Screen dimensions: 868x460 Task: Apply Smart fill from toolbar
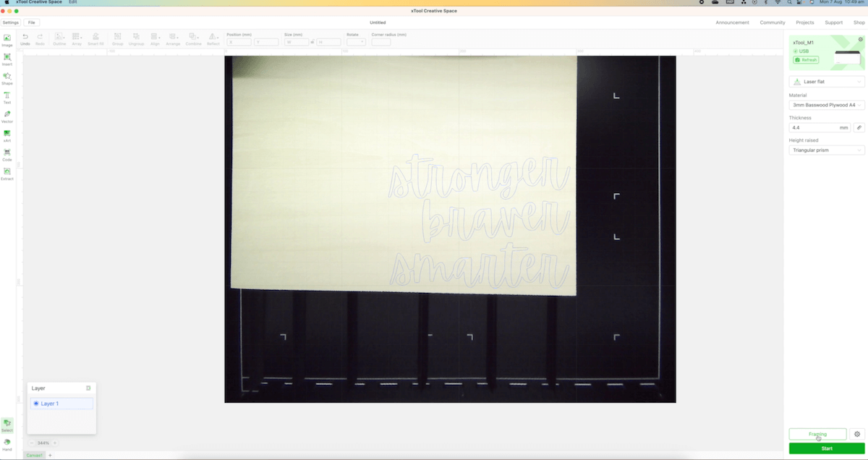point(95,39)
